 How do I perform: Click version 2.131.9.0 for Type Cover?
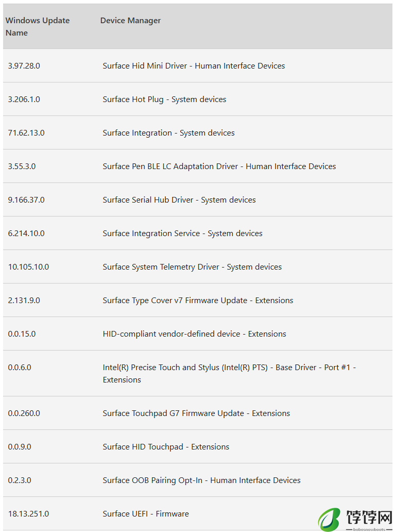point(24,300)
